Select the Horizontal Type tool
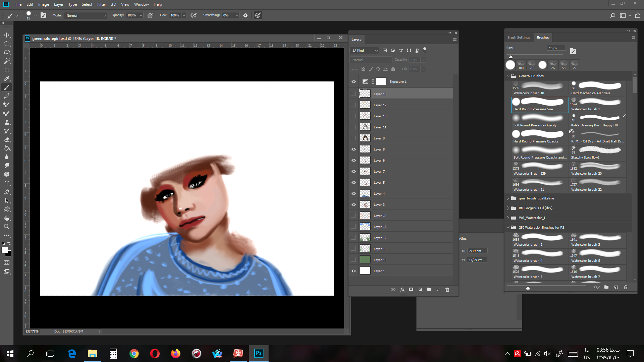The height and width of the screenshot is (362, 644). point(7,183)
